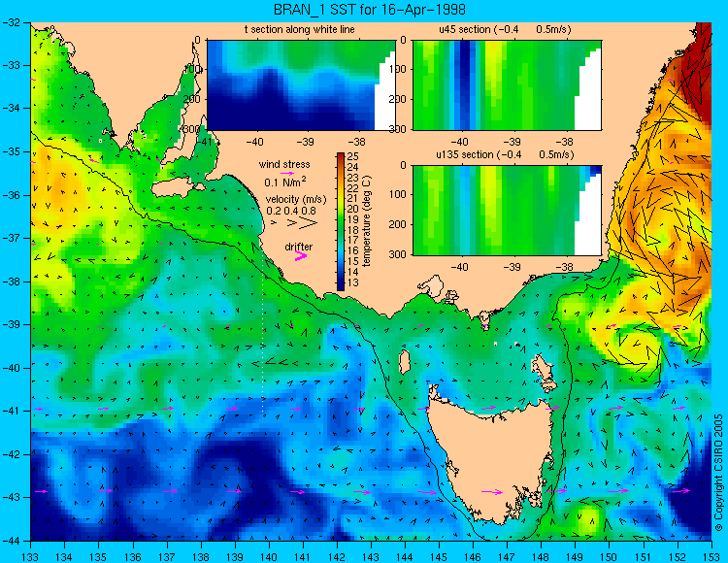Click the '0.2 0.4 0.8' velocity scale values
The image size is (728, 563).
(x=291, y=211)
